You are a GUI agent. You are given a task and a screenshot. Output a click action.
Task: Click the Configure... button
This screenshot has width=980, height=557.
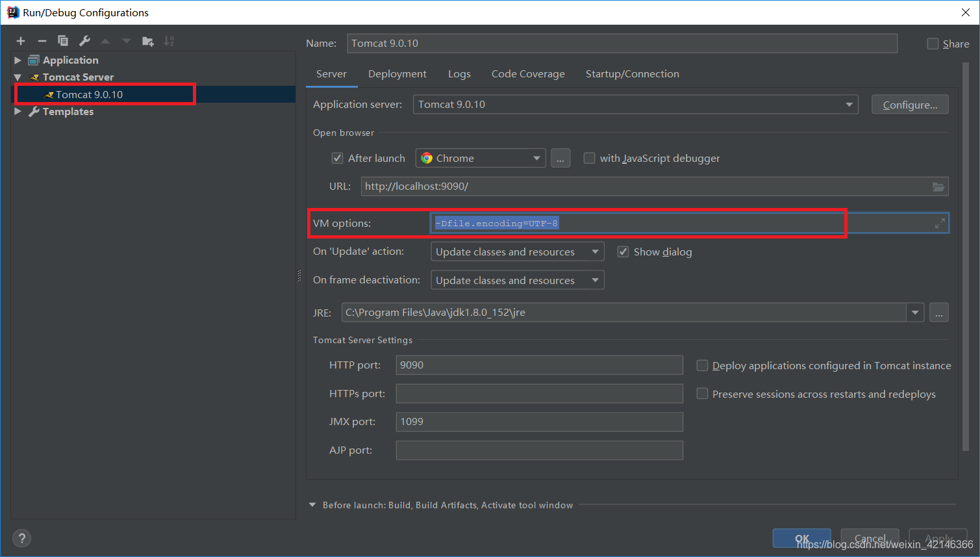[x=910, y=105]
